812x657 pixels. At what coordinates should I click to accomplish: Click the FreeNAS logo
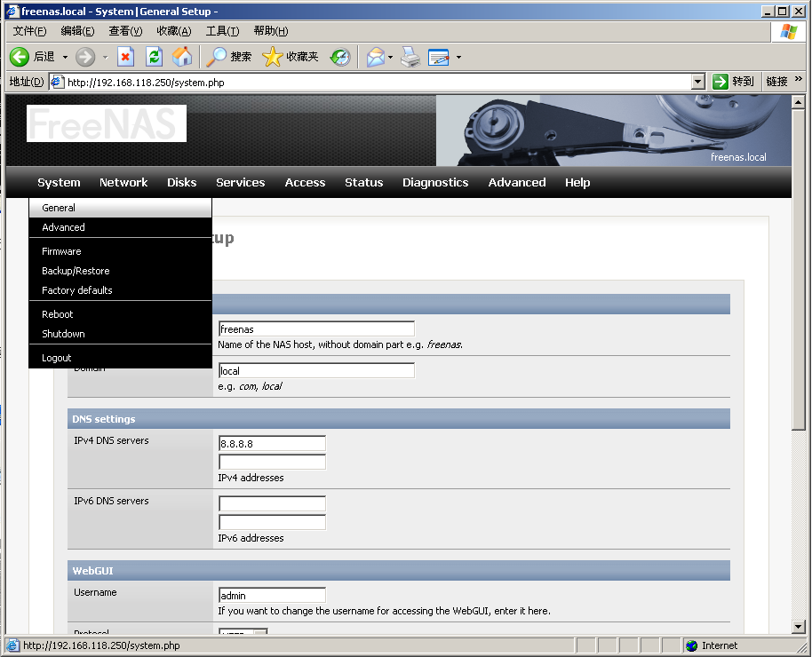click(107, 123)
